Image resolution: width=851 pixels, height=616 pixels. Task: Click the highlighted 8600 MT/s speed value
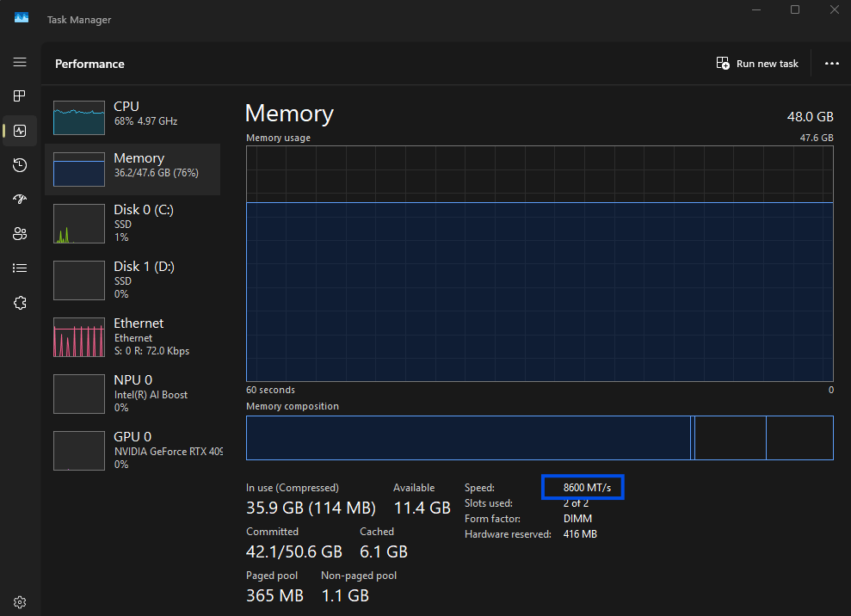583,487
